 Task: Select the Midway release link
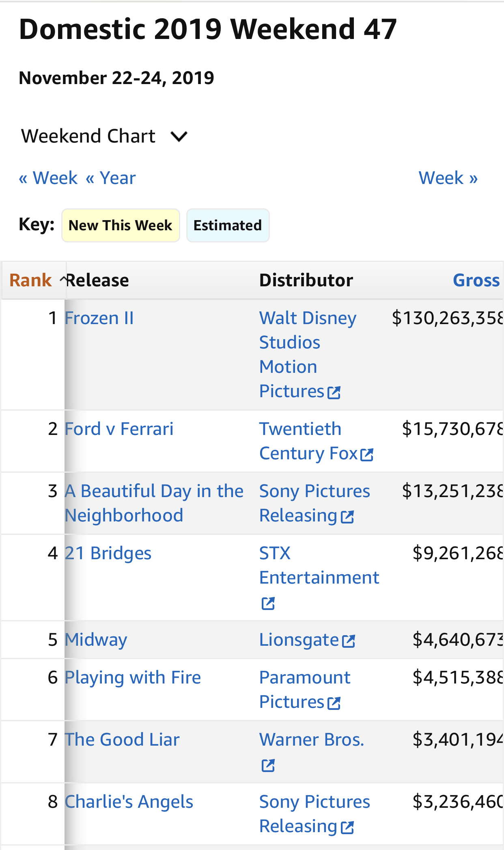point(96,640)
